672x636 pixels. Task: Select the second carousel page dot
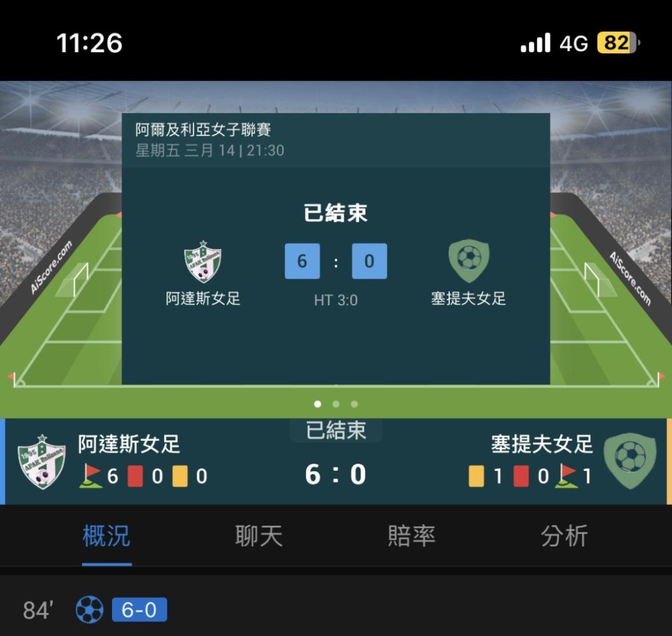coord(336,404)
